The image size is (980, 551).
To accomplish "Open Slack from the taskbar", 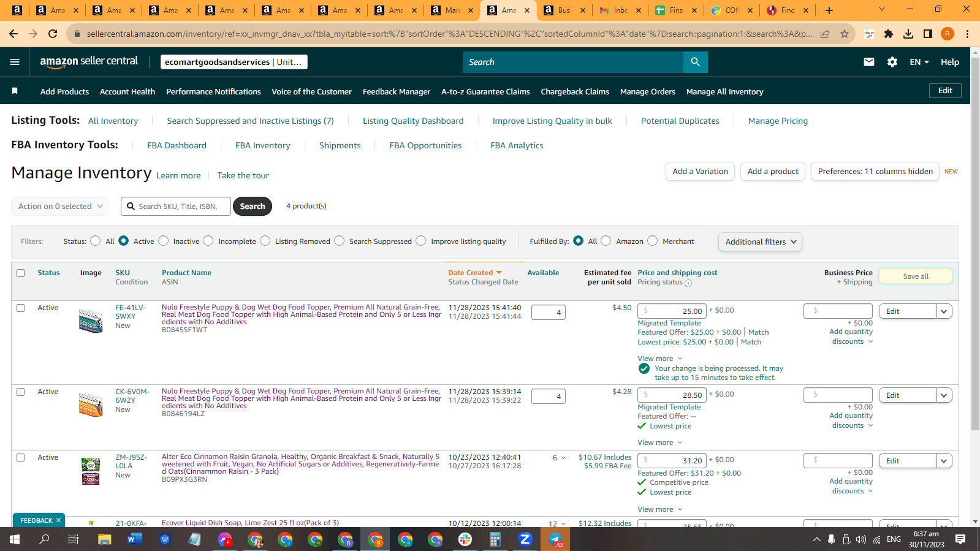I will (x=465, y=539).
